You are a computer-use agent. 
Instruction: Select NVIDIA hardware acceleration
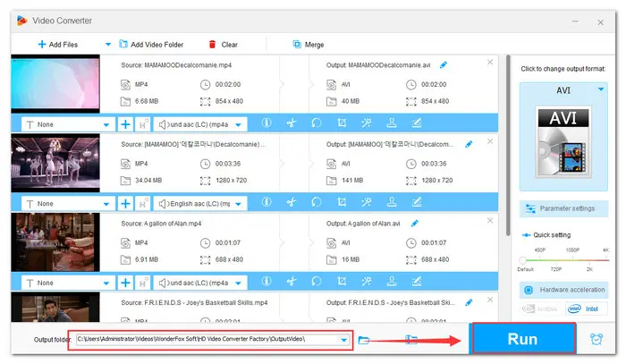[542, 309]
